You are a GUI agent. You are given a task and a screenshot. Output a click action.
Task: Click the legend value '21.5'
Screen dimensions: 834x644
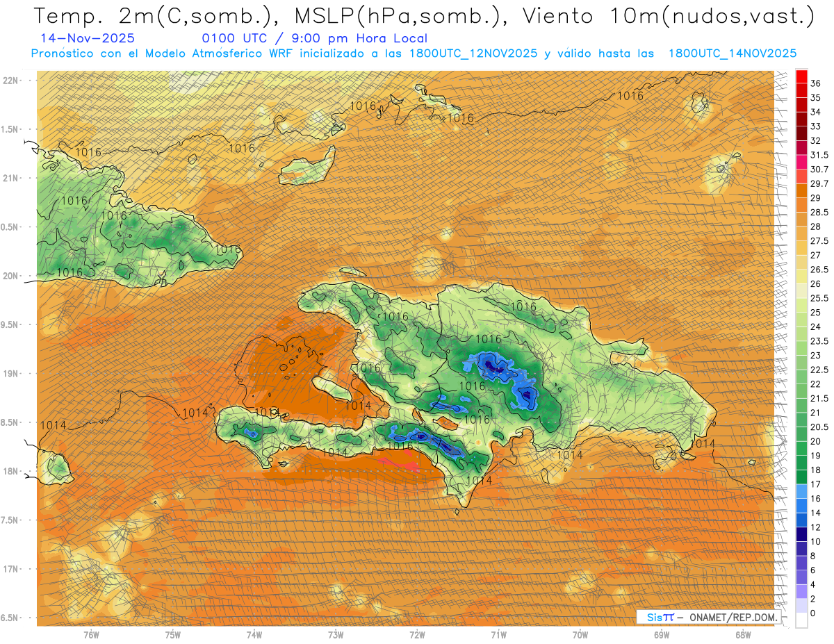(819, 398)
